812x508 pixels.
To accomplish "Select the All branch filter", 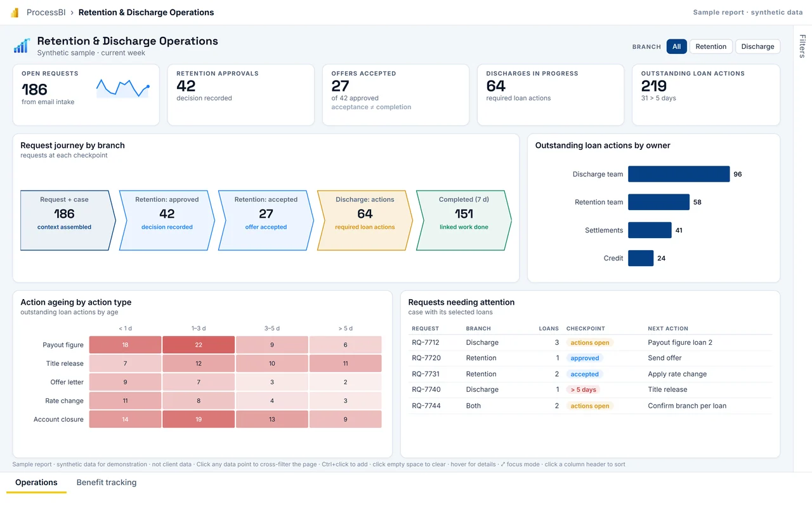I will pos(677,46).
